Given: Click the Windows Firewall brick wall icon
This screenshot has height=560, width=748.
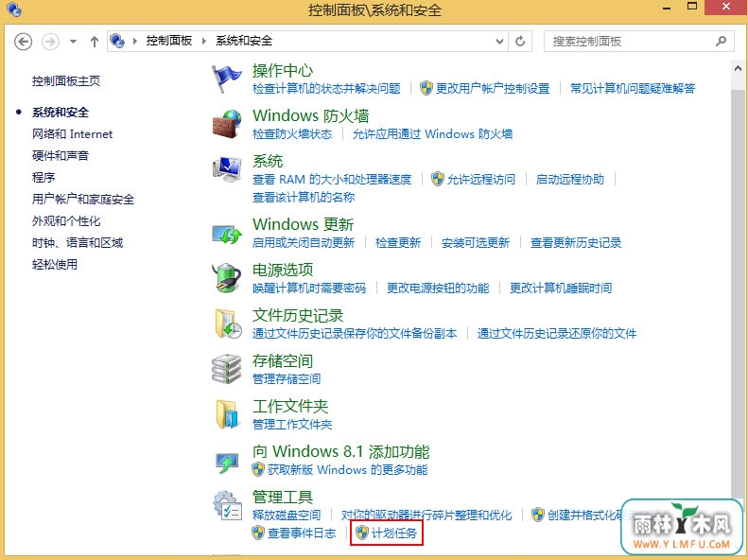Looking at the screenshot, I should (226, 124).
